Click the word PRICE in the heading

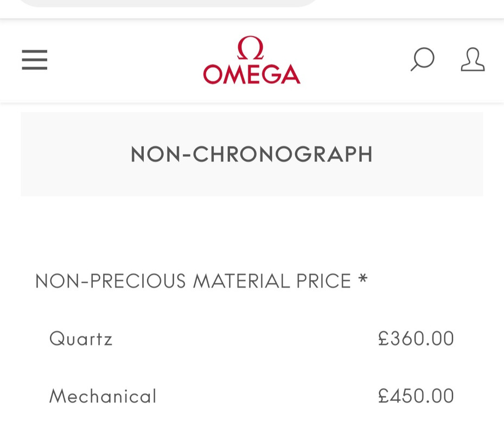(323, 281)
